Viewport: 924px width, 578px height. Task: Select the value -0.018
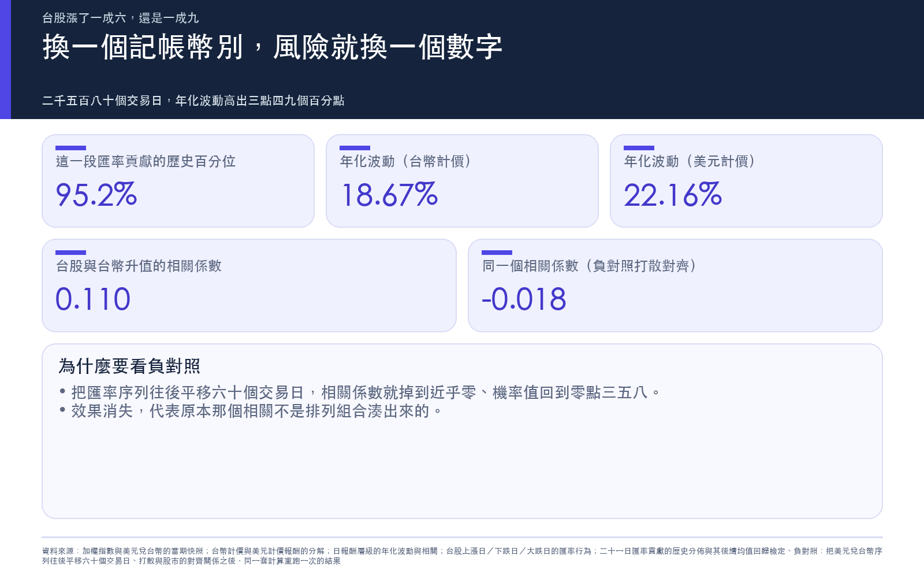coord(524,299)
